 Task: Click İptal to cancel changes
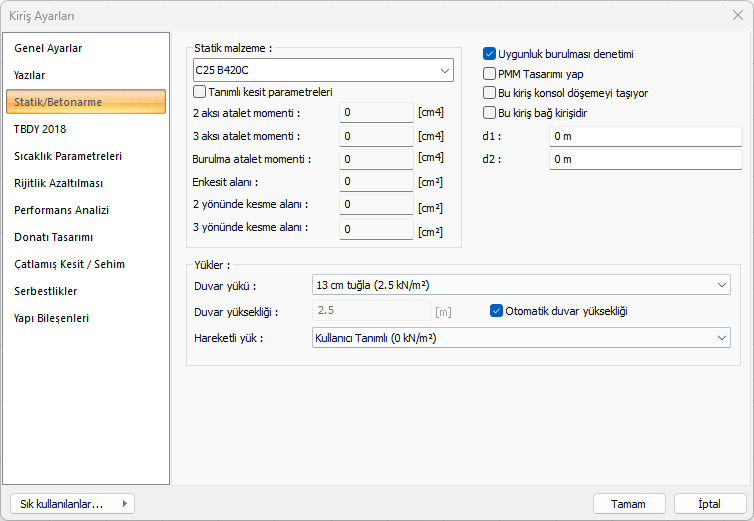click(x=710, y=503)
